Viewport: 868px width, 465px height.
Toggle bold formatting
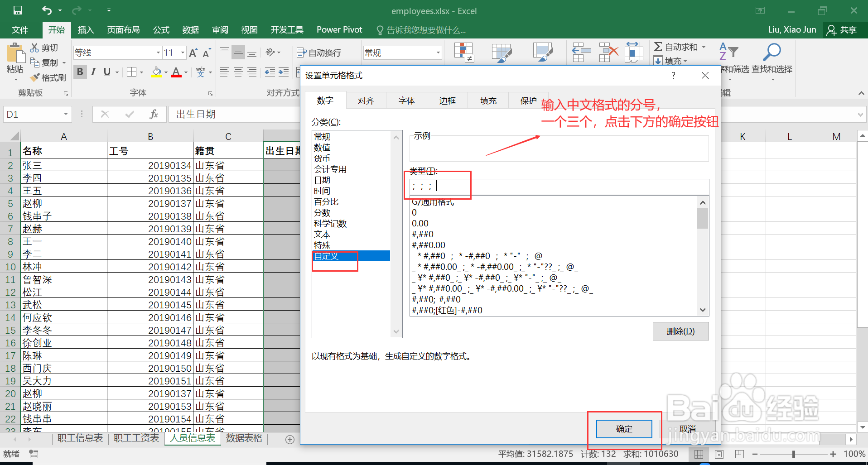pos(80,72)
